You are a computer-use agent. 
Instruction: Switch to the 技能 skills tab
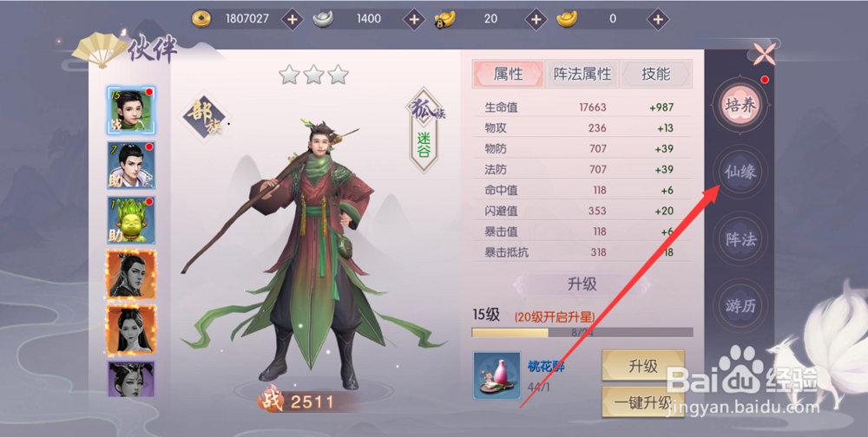click(656, 74)
